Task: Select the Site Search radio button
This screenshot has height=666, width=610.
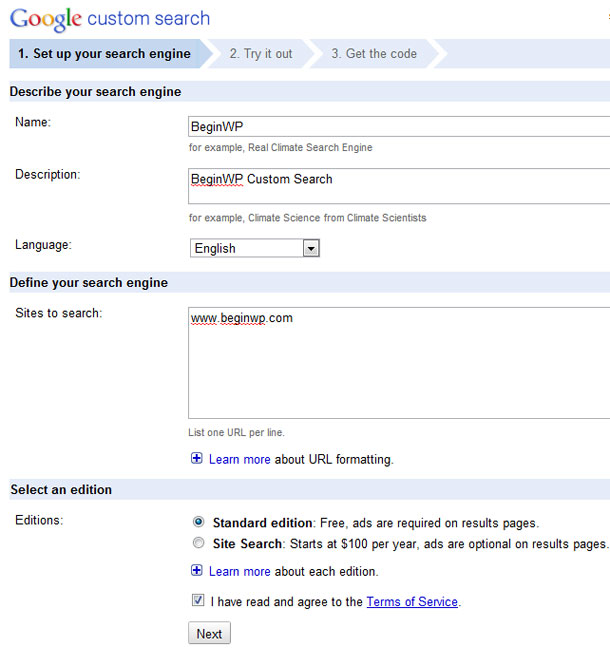Action: click(x=198, y=542)
